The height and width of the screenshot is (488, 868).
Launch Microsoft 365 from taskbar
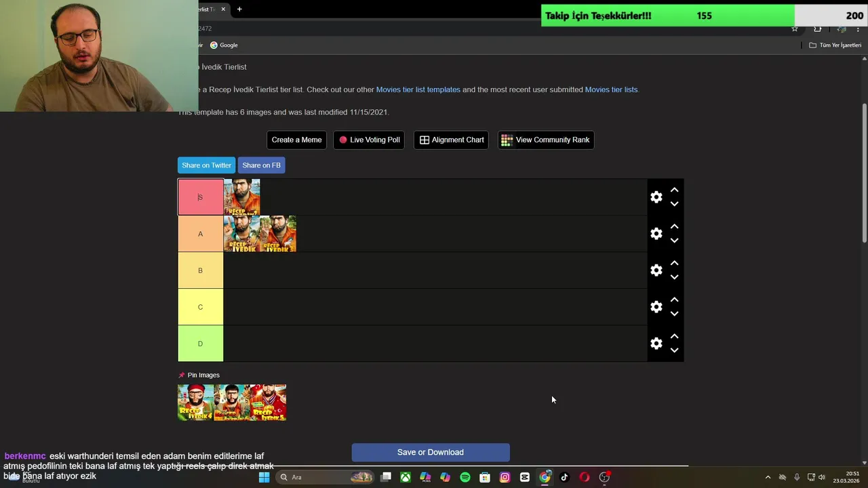pos(425,477)
